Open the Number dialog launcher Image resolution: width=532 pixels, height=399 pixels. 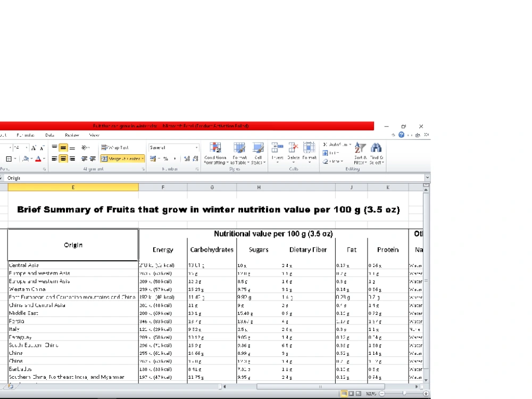[197, 169]
